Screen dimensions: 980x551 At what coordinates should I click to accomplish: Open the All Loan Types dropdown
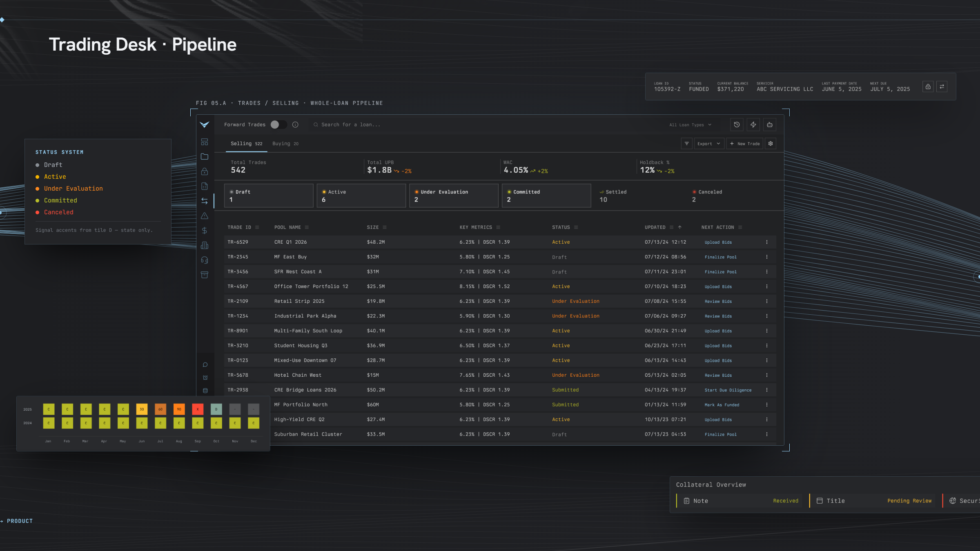pyautogui.click(x=690, y=125)
